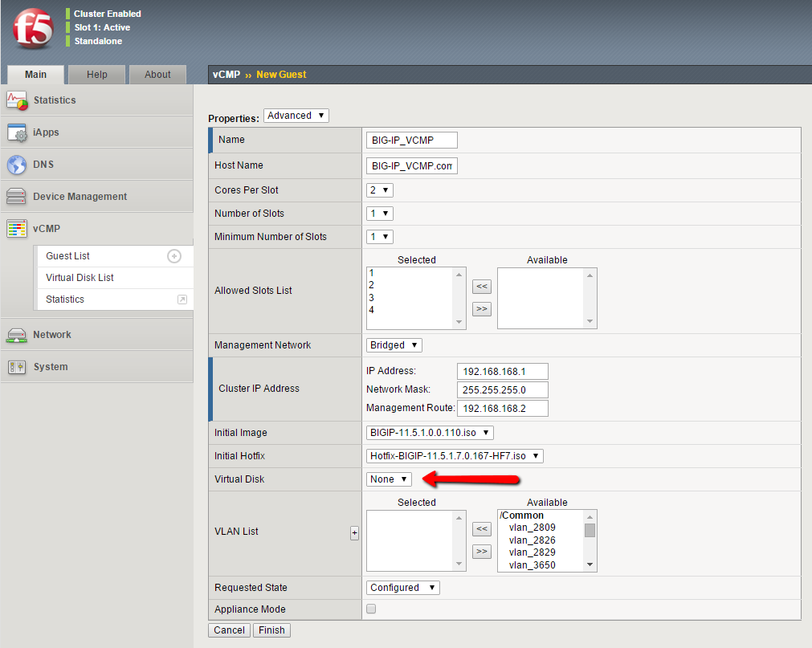Open Virtual Disk List in the sidebar
The width and height of the screenshot is (812, 648).
80,278
